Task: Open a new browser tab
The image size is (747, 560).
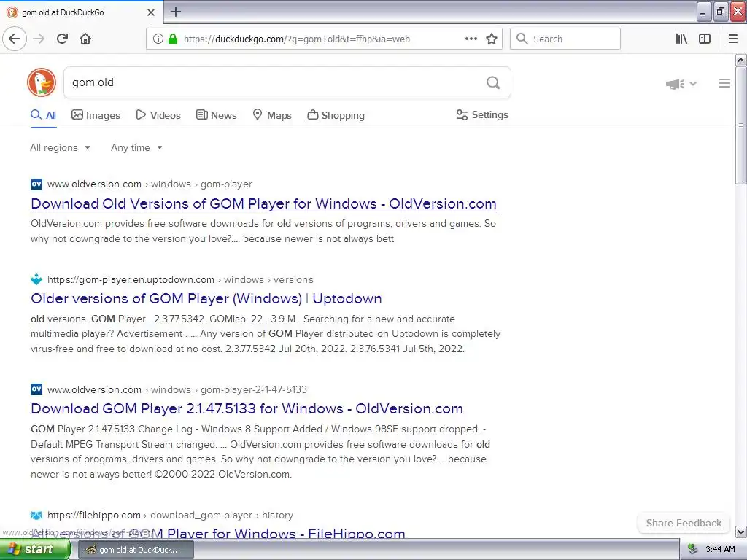Action: [176, 12]
